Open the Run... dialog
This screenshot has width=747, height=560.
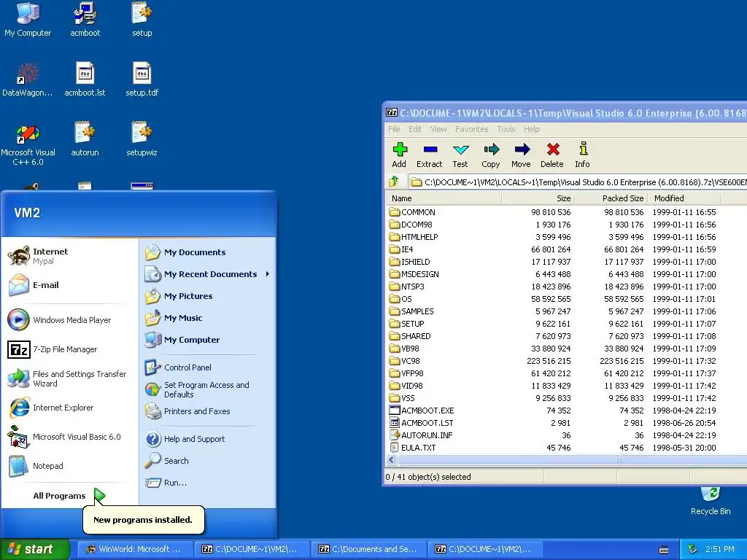pyautogui.click(x=208, y=483)
